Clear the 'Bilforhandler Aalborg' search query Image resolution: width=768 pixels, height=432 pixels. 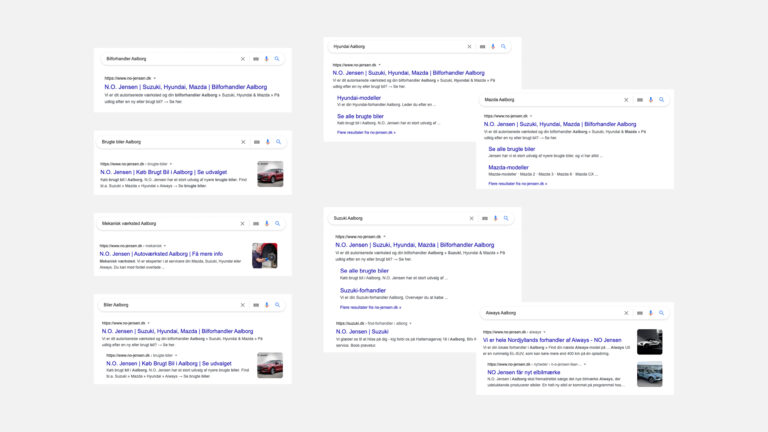(x=243, y=59)
